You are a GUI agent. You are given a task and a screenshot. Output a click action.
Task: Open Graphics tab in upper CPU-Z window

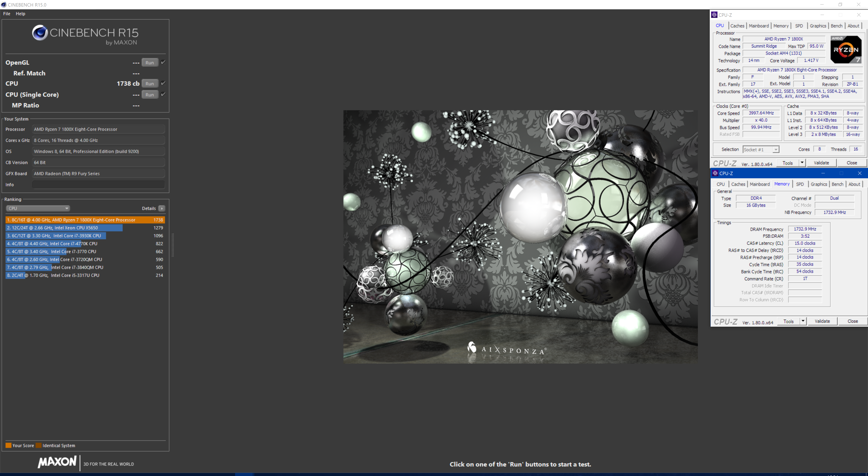point(818,26)
